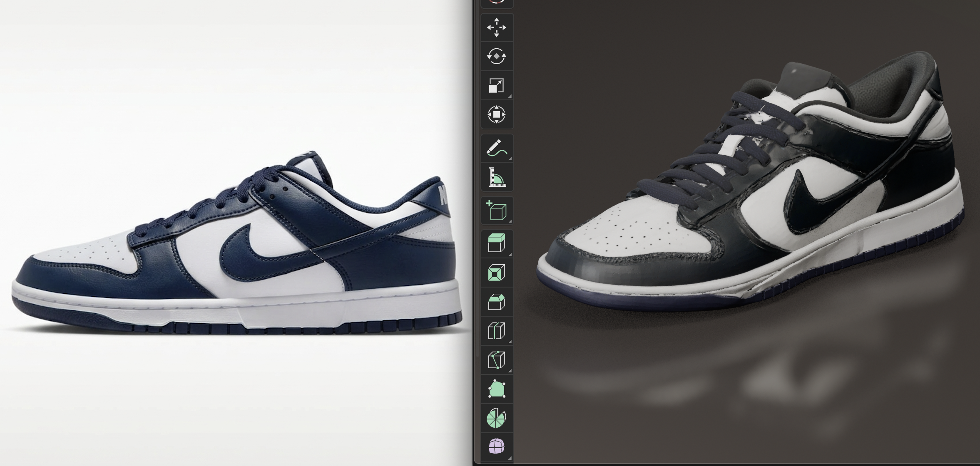Select the Move tool

pyautogui.click(x=497, y=28)
